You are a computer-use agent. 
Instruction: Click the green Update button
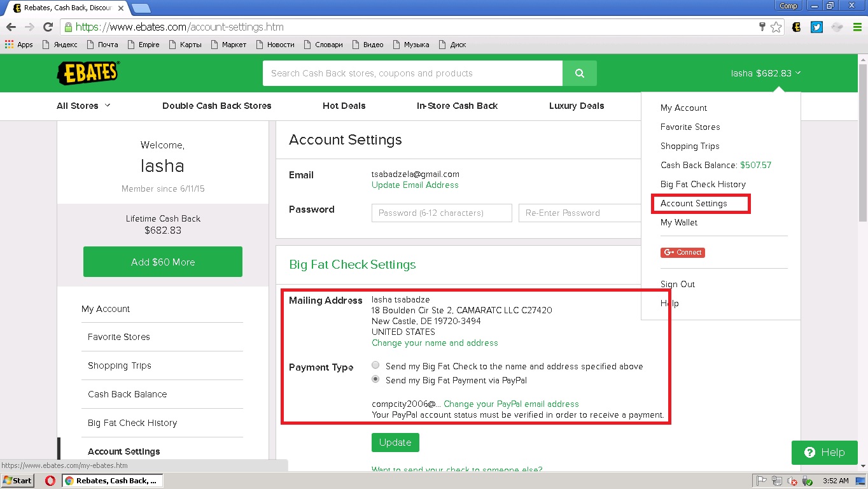[395, 443]
